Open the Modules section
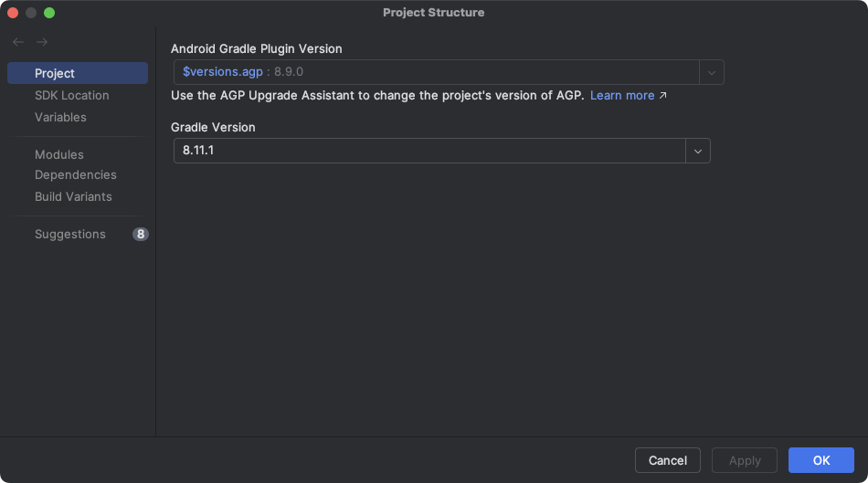868x483 pixels. tap(58, 154)
